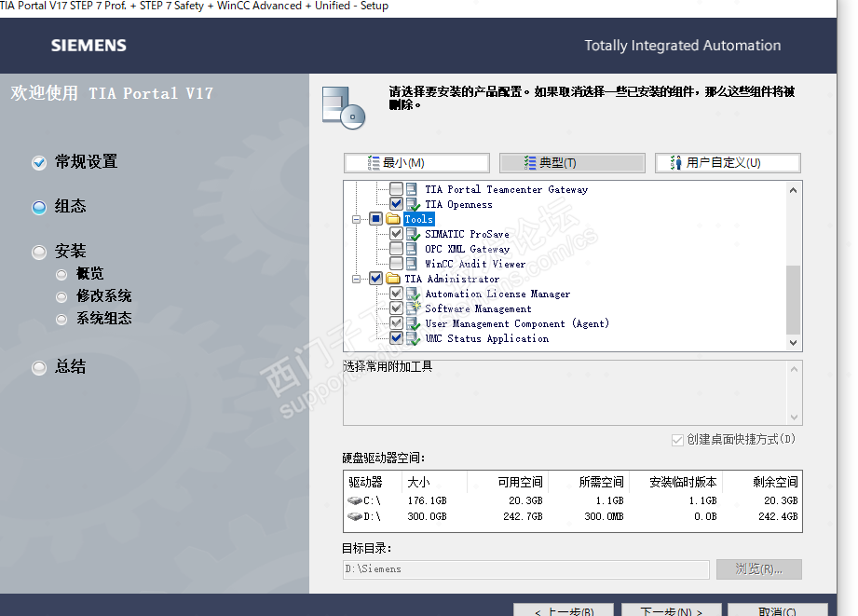Go back with the 上一步(B) button

point(564,610)
